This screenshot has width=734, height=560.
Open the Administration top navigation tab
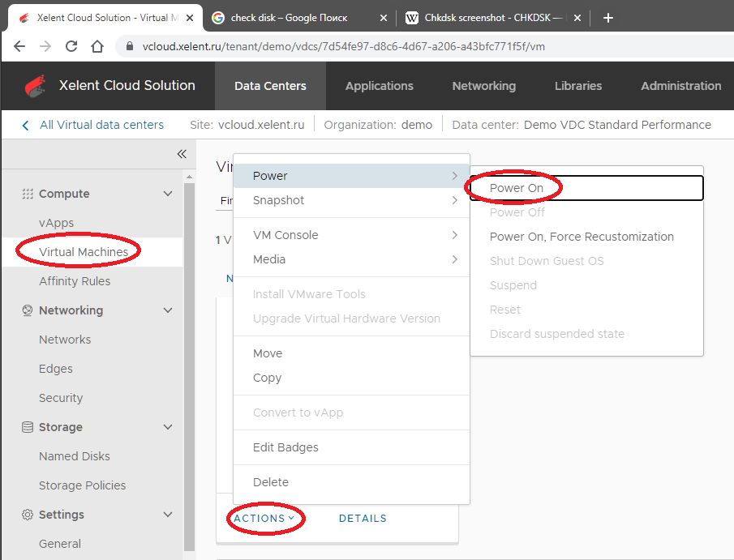[x=681, y=86]
